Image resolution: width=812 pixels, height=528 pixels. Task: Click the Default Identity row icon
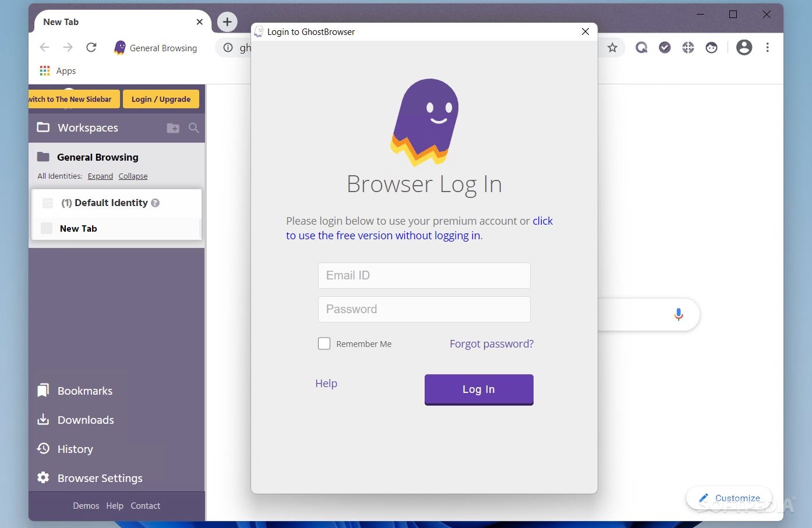(x=48, y=203)
